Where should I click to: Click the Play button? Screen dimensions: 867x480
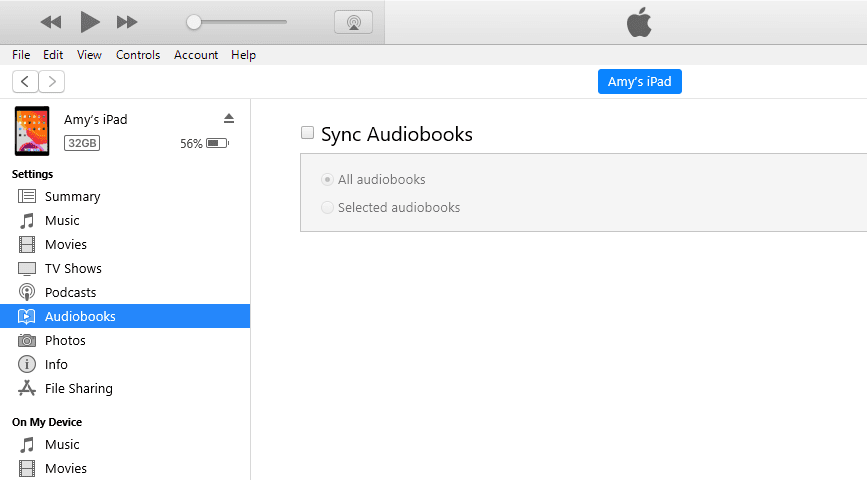[90, 22]
